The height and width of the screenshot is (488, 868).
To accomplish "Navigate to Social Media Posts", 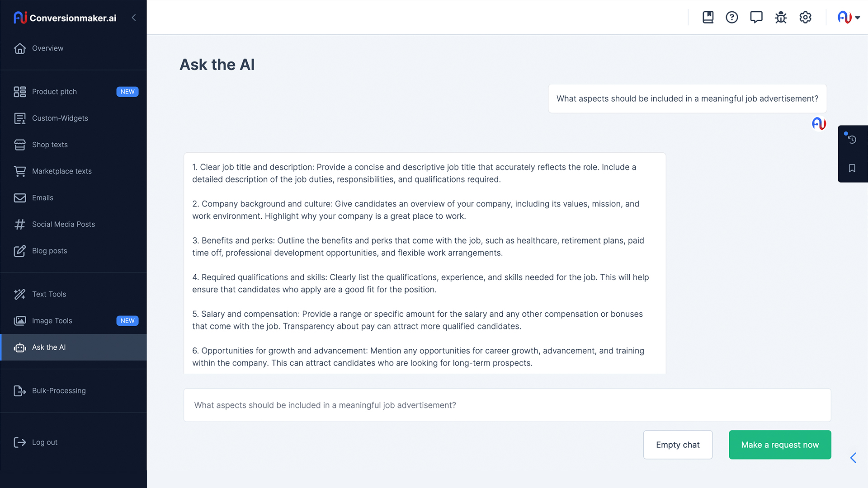I will 63,225.
